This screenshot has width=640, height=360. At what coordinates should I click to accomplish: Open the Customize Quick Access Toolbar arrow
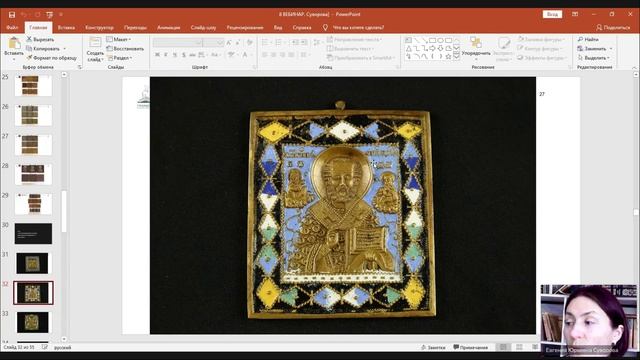click(61, 15)
